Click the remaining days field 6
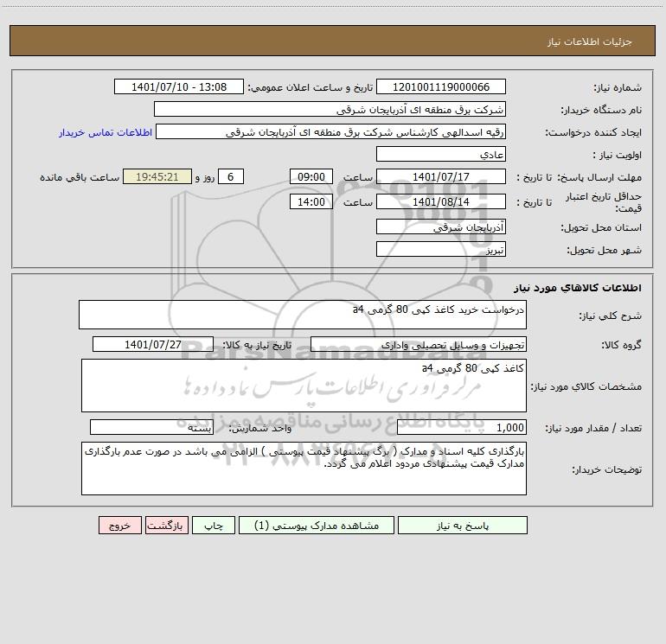 pyautogui.click(x=231, y=176)
